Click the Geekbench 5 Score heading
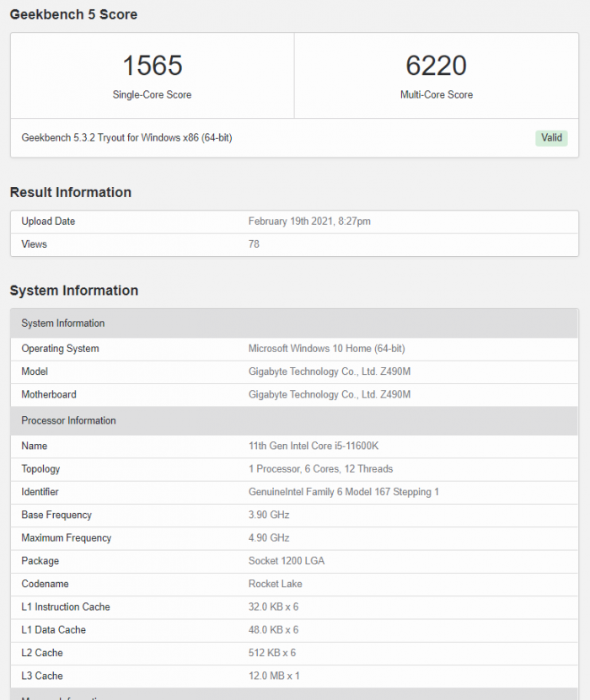 click(73, 14)
